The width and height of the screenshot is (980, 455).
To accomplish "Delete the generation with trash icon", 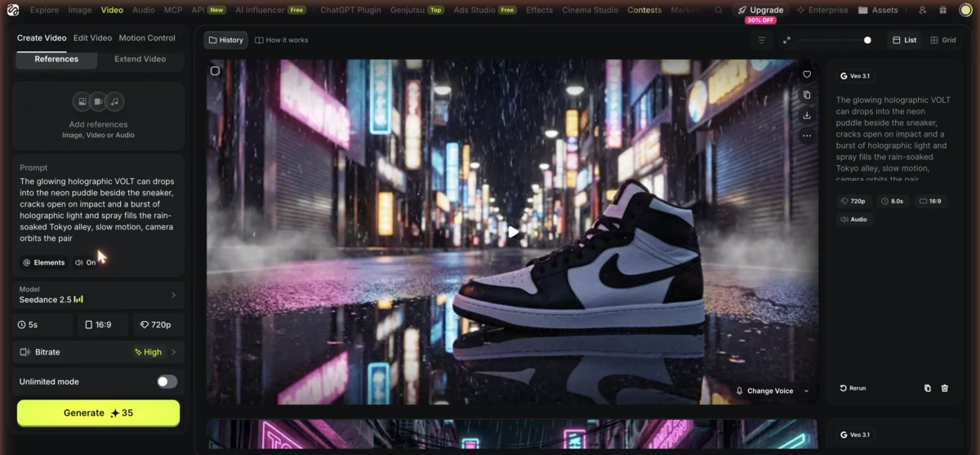I will [x=945, y=388].
